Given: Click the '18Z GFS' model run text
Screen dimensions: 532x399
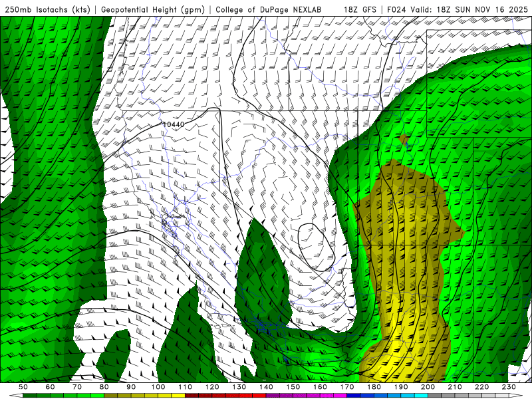Looking at the screenshot, I should (360, 9).
